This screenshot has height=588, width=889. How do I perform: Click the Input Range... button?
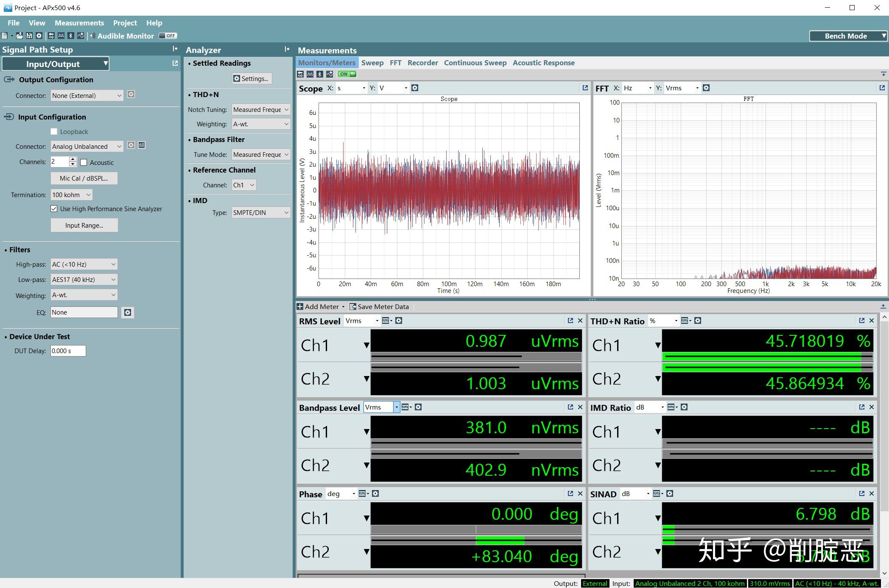[x=84, y=225]
